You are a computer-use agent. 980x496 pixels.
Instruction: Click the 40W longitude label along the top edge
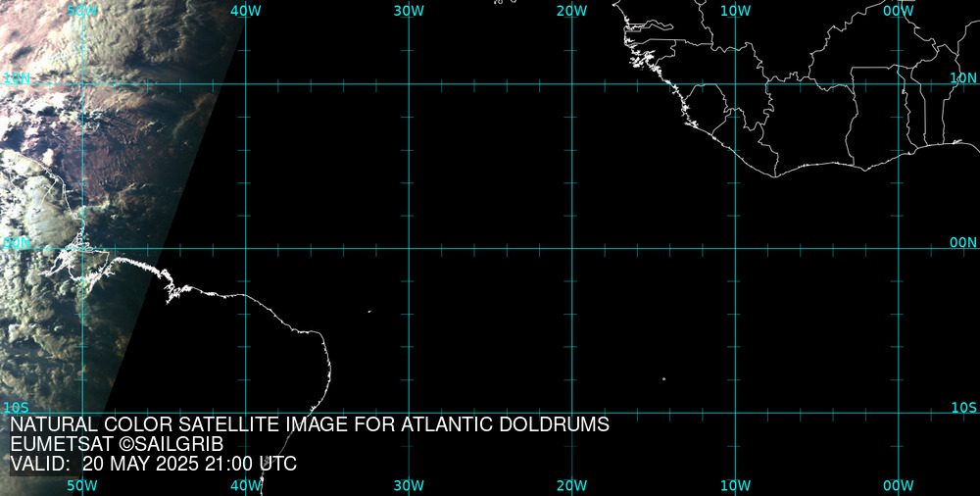(x=246, y=11)
